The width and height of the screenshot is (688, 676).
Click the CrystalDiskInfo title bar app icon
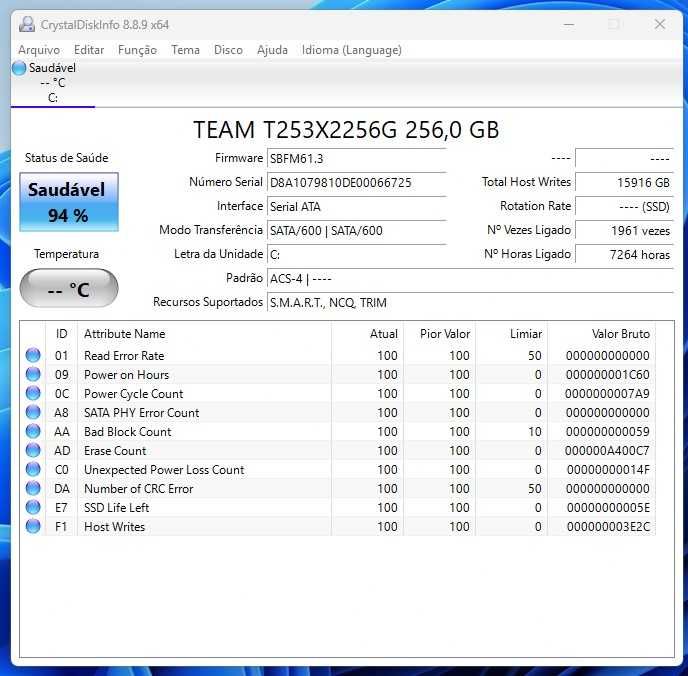pos(27,24)
